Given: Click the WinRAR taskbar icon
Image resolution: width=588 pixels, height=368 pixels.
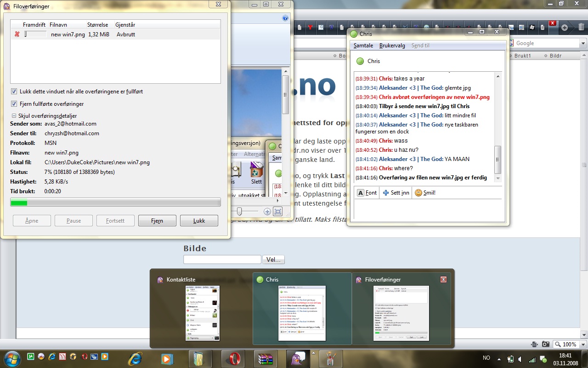Looking at the screenshot, I should [x=266, y=358].
